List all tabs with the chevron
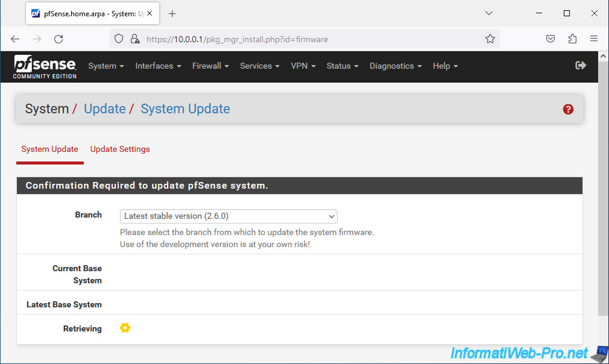Image resolution: width=609 pixels, height=364 pixels. point(489,13)
